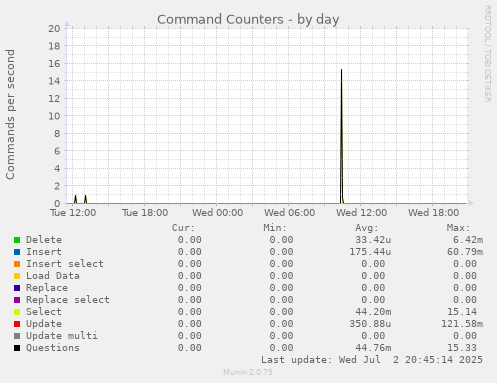
Task: Click the 'Munin 2.0.75' version text
Action: pos(248,372)
